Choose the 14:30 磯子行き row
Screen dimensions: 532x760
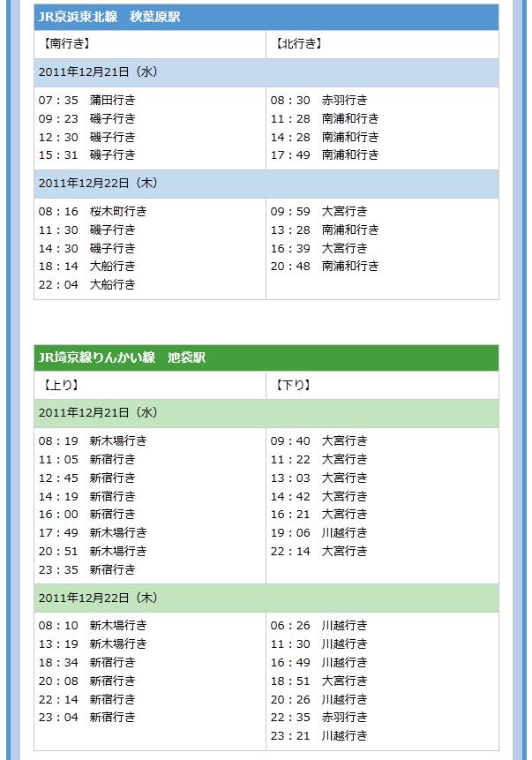click(x=87, y=248)
